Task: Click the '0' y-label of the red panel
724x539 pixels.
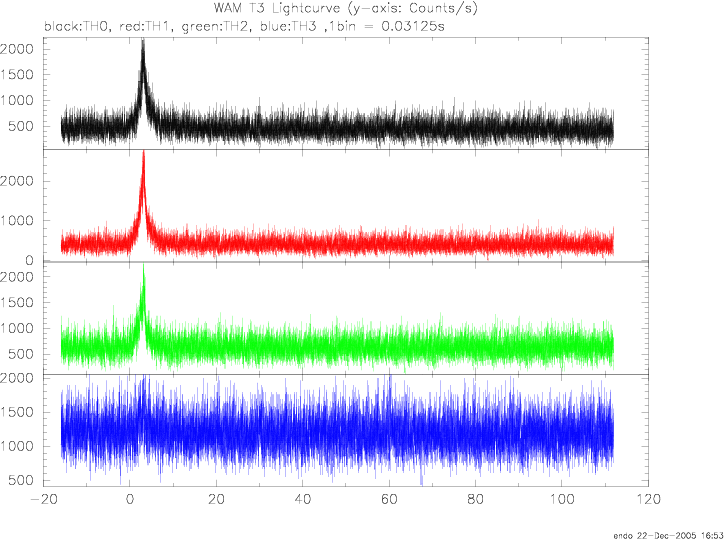Action: tap(30, 260)
